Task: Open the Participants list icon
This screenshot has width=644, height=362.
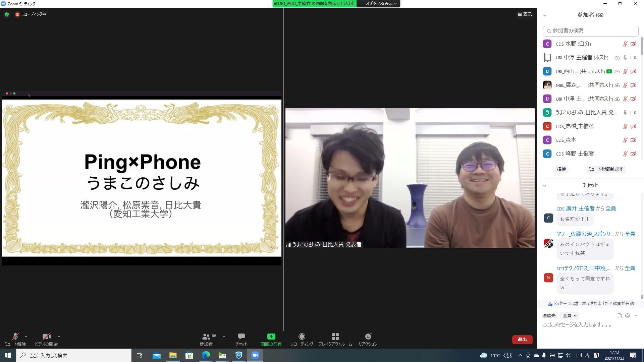Action: pyautogui.click(x=206, y=337)
